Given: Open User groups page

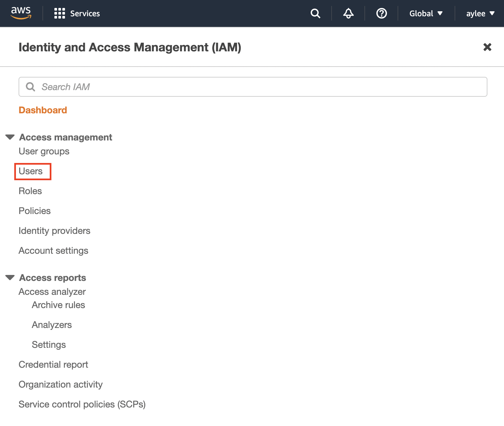Looking at the screenshot, I should point(44,151).
